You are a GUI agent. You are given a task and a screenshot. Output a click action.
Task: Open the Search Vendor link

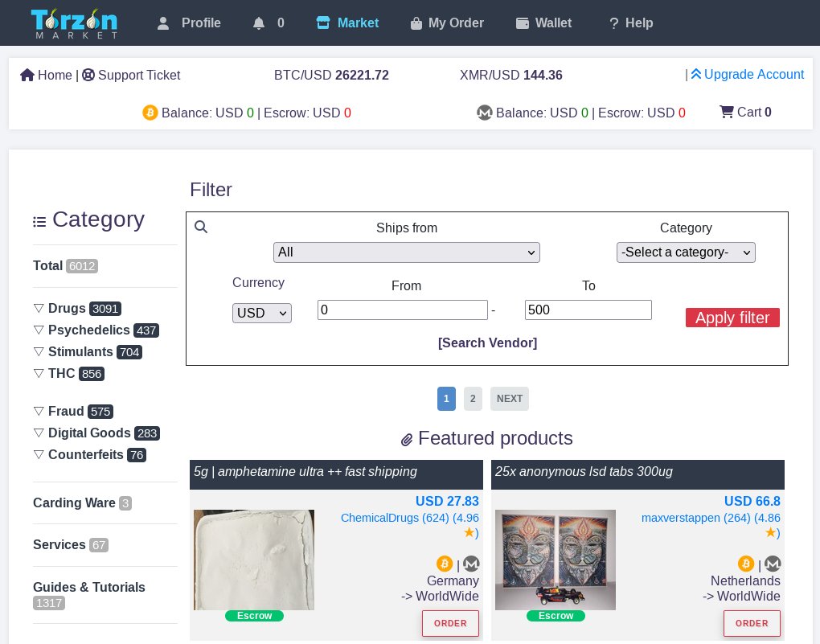pos(487,343)
